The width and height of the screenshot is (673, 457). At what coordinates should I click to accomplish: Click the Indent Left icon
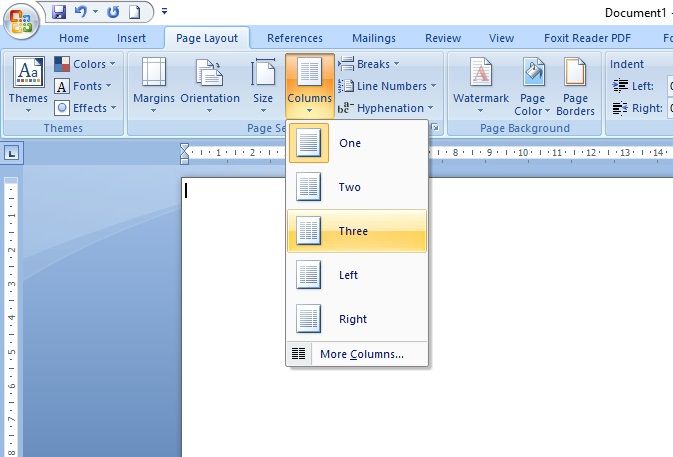click(620, 86)
